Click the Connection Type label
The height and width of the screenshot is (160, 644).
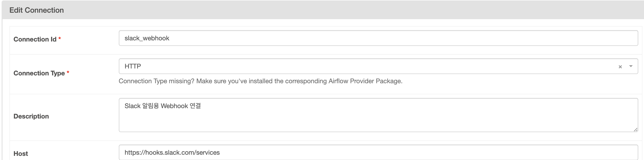coord(39,73)
